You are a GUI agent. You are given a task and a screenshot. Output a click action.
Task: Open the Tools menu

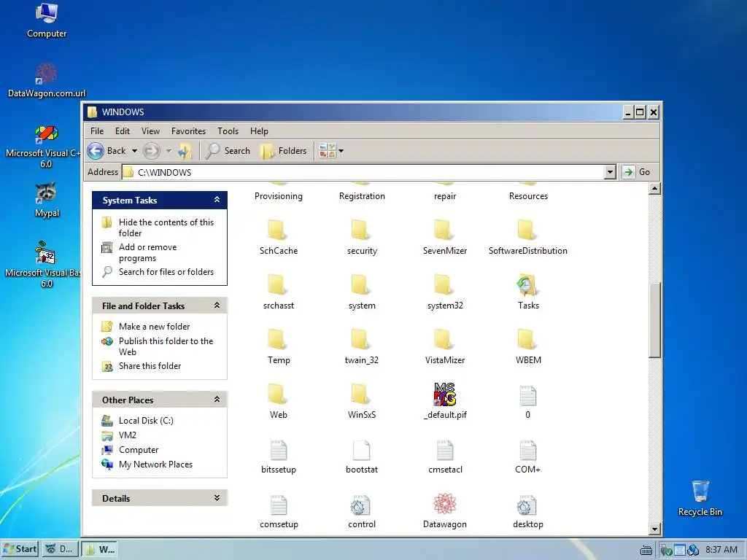[x=228, y=131]
